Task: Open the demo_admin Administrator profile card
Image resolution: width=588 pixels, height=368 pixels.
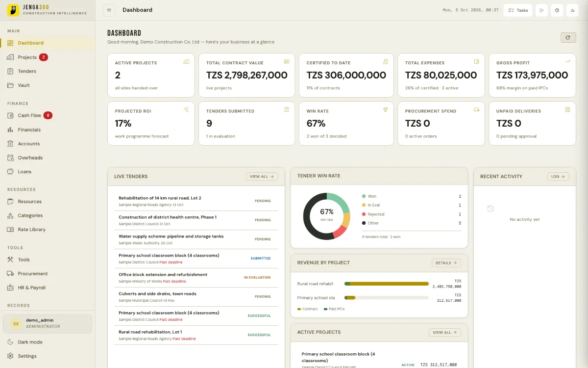Action: pyautogui.click(x=48, y=324)
